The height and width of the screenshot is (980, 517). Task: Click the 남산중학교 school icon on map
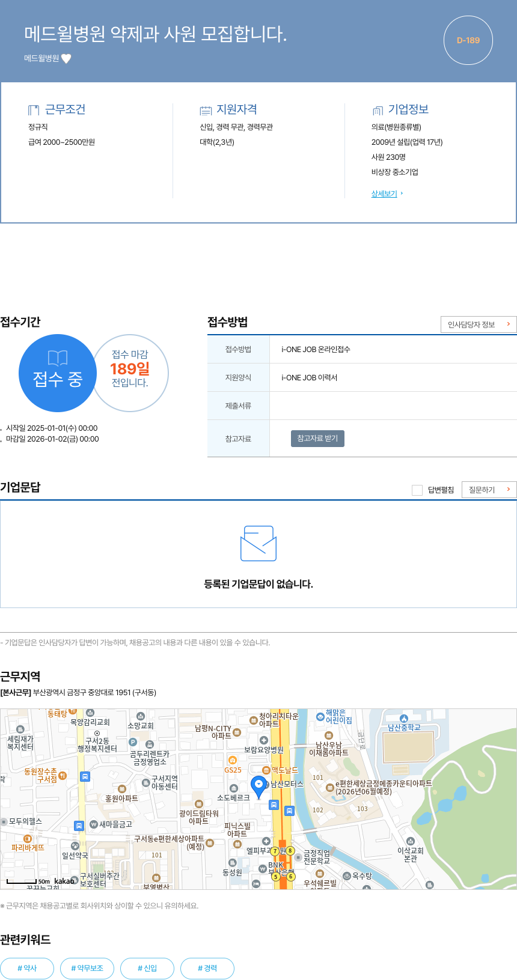click(404, 718)
